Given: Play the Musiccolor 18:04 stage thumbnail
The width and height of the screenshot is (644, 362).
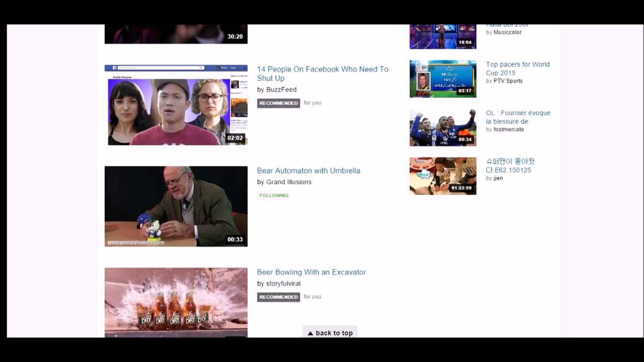Looking at the screenshot, I should pyautogui.click(x=443, y=36).
